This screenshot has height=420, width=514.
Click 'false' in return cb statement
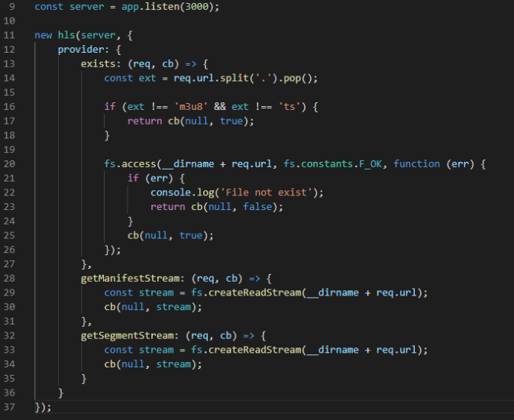pos(257,207)
